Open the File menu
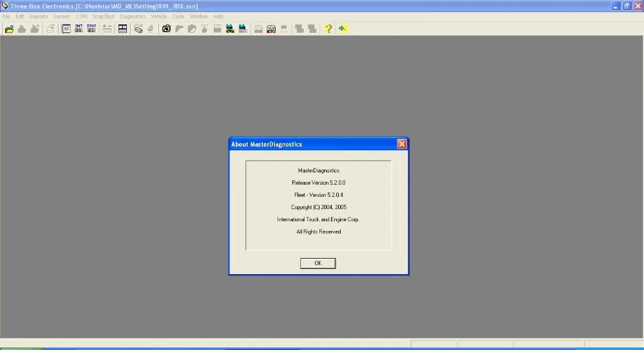Screen dimensions: 644x350 tap(6, 17)
